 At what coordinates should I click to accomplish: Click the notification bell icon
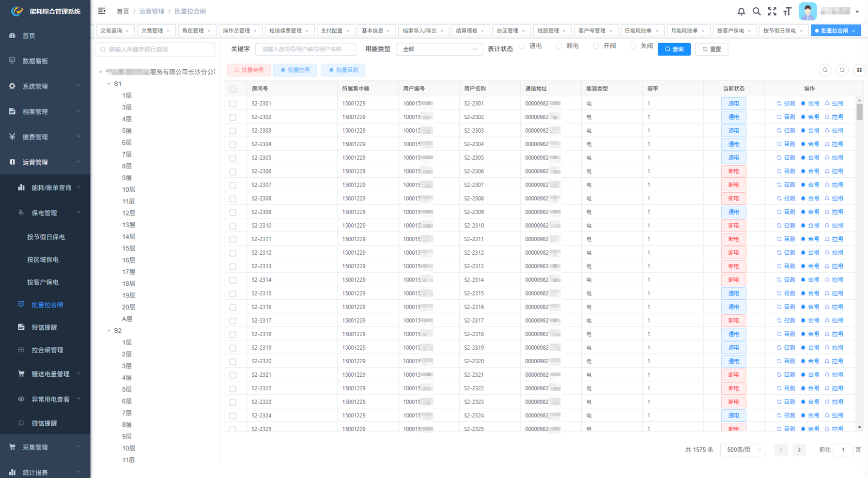point(741,11)
